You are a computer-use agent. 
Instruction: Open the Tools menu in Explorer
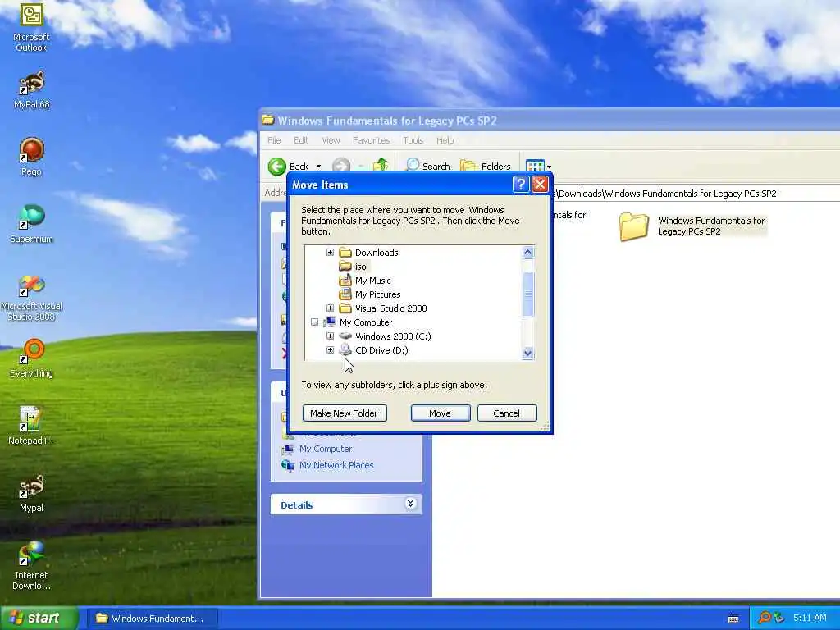[413, 140]
